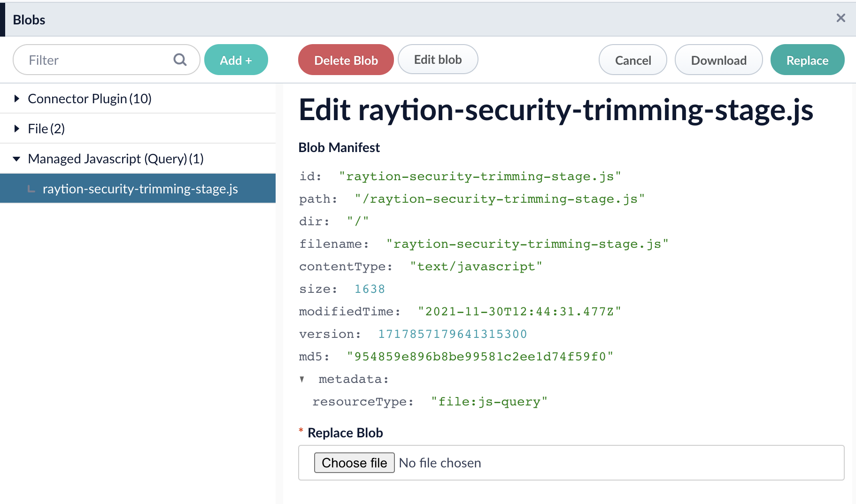
Task: Open the Edit blob option
Action: coord(438,60)
